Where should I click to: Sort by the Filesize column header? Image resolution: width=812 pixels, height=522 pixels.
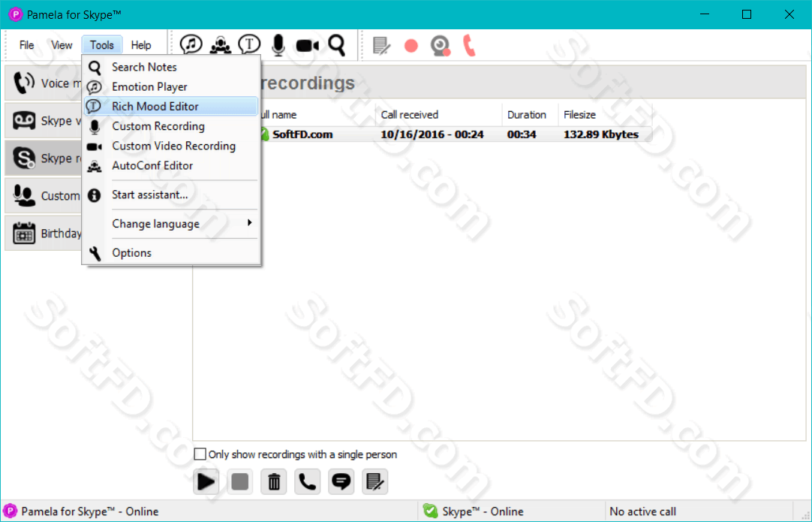[x=605, y=115]
